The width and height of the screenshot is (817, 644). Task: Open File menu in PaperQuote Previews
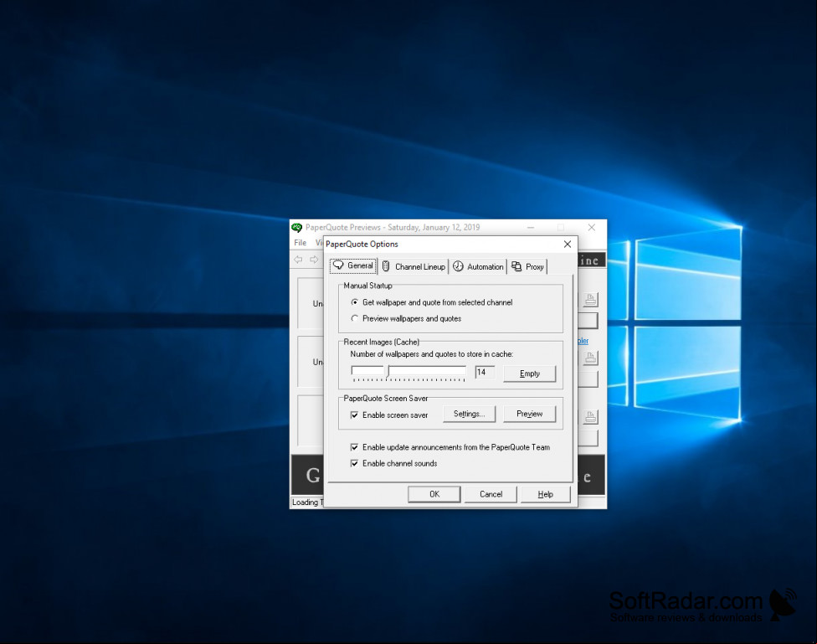[x=301, y=243]
